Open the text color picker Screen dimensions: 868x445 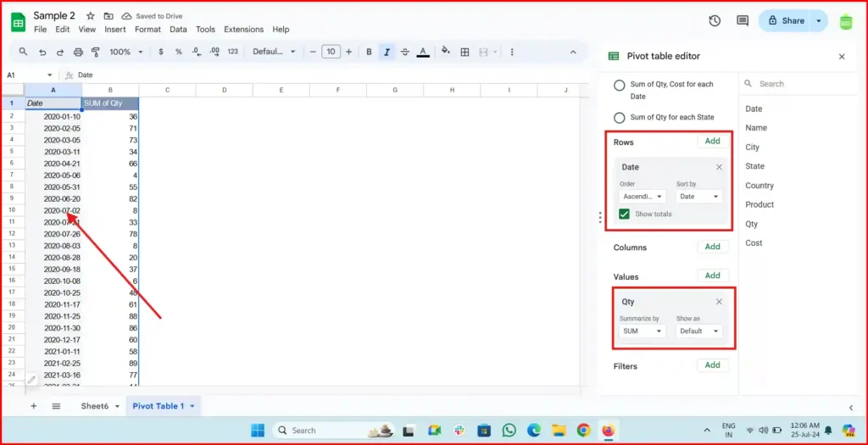click(x=423, y=52)
